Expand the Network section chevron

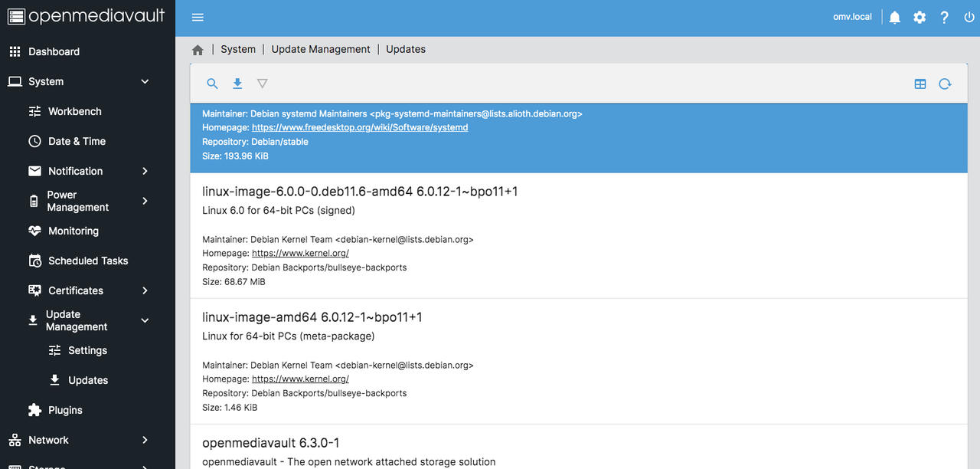pos(145,440)
